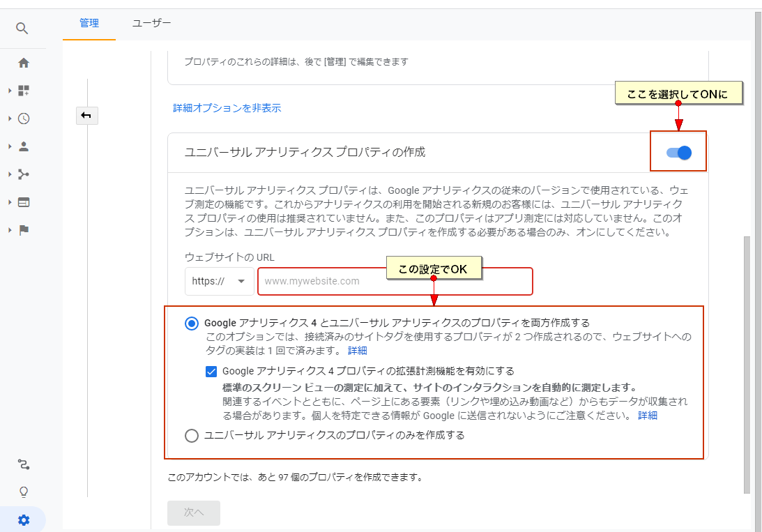Image resolution: width=762 pixels, height=532 pixels.
Task: Open the Attribution path icon
Action: point(24,464)
